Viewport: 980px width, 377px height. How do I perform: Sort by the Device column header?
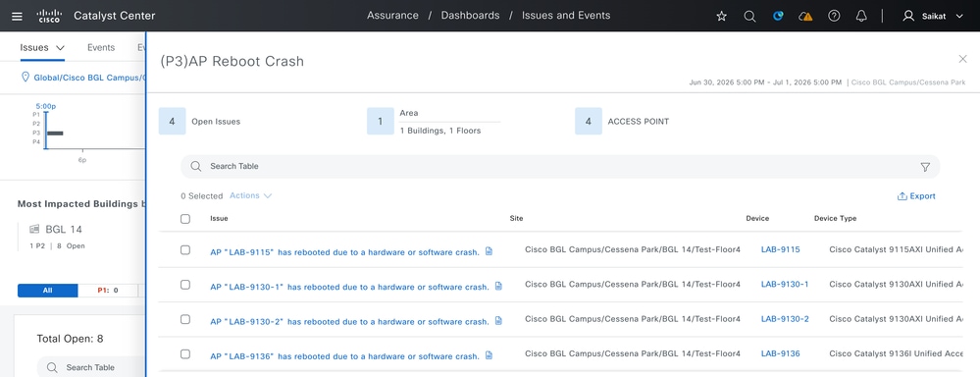(757, 219)
